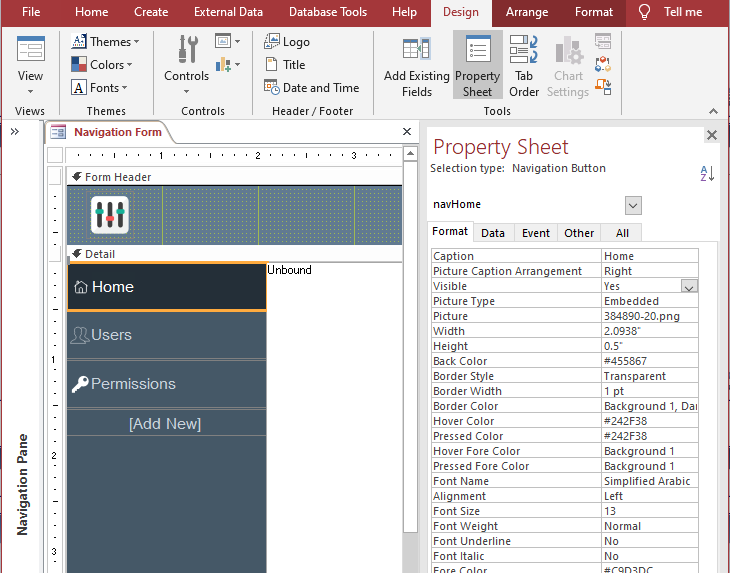730x573 pixels.
Task: Click the [Add New] navigation button
Action: [165, 424]
